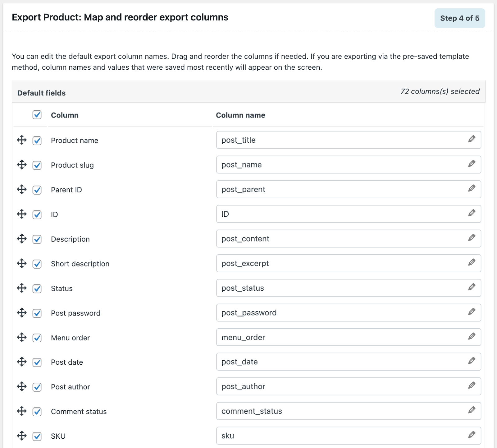Click the drag handle beside Product name
Viewport: 497px width, 448px height.
coord(22,140)
